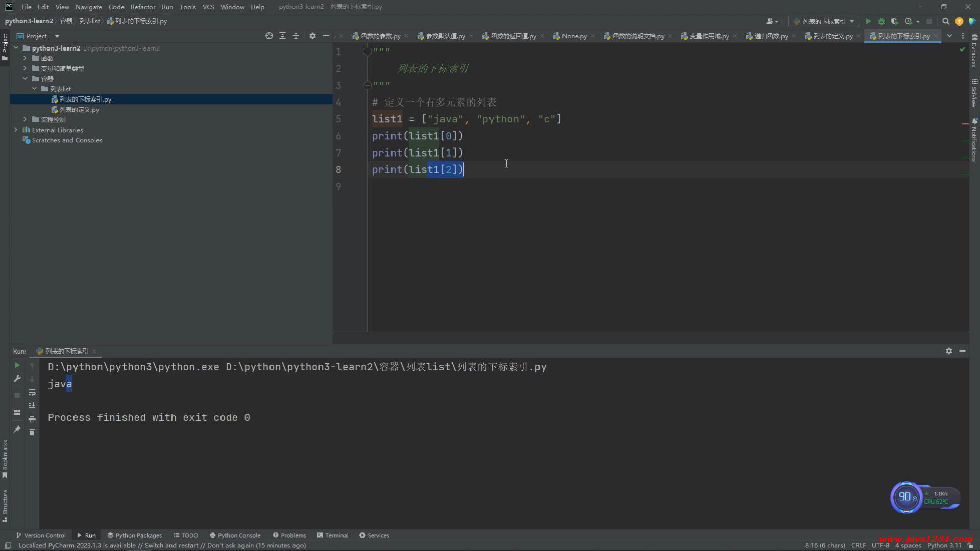Open the Terminal tool window
This screenshot has height=551, width=980.
(332, 535)
